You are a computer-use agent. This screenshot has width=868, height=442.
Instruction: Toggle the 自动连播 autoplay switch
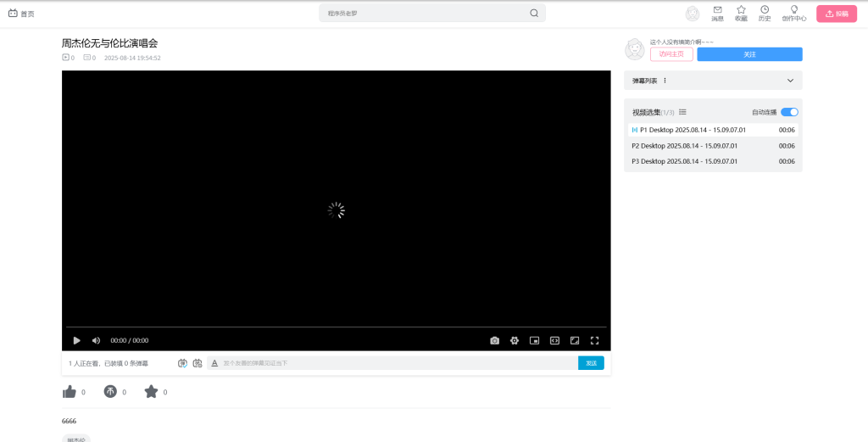coord(789,112)
